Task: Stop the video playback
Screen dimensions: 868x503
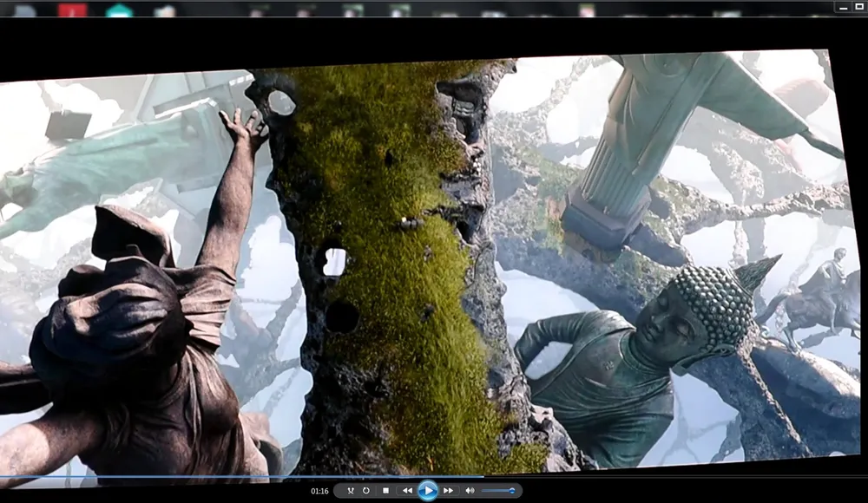Action: [x=385, y=491]
